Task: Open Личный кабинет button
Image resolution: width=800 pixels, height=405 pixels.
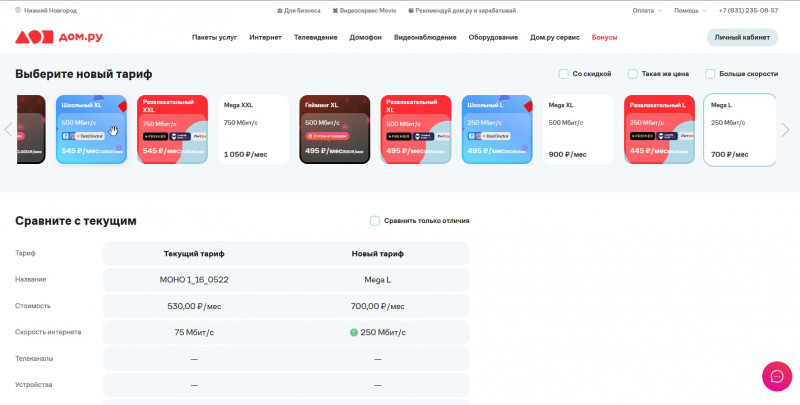Action: click(x=742, y=37)
